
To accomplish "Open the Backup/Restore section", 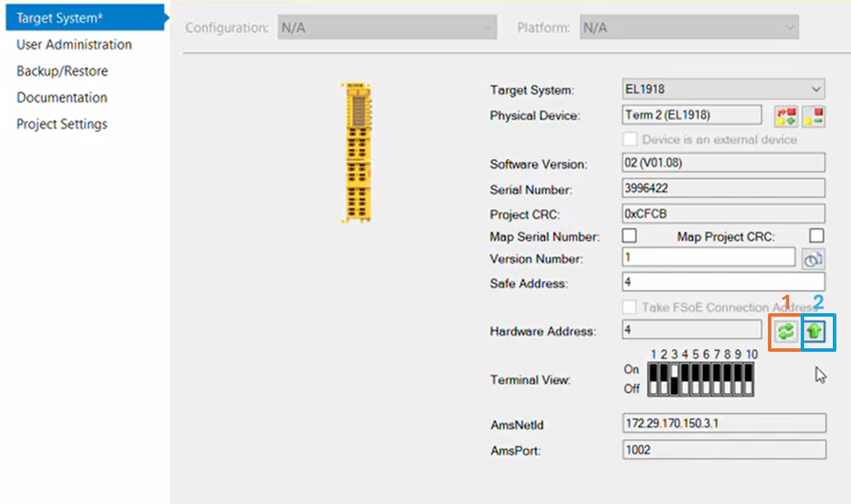I will [x=62, y=71].
